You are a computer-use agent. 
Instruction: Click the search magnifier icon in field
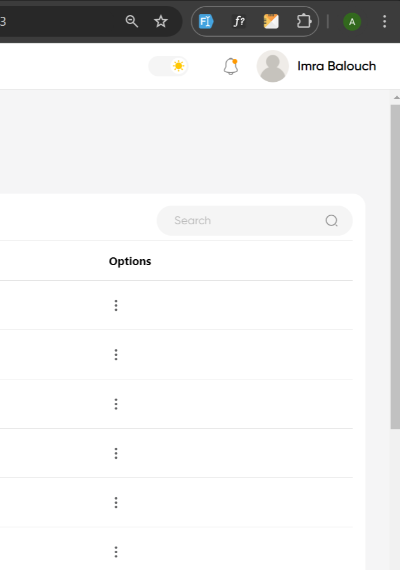(x=331, y=221)
